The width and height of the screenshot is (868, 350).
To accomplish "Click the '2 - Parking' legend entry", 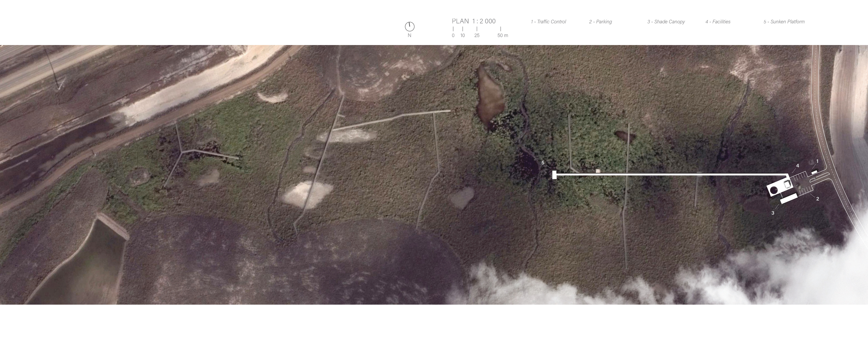I will pyautogui.click(x=600, y=21).
